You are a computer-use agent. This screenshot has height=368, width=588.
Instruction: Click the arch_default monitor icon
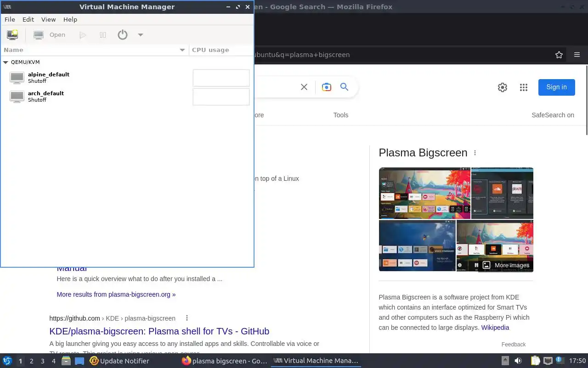click(x=17, y=97)
